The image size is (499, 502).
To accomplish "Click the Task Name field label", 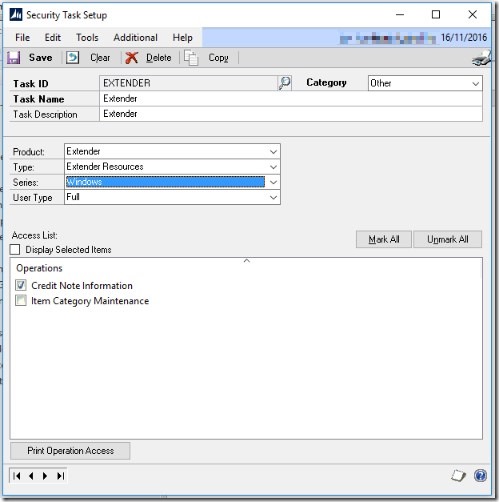I will [39, 99].
